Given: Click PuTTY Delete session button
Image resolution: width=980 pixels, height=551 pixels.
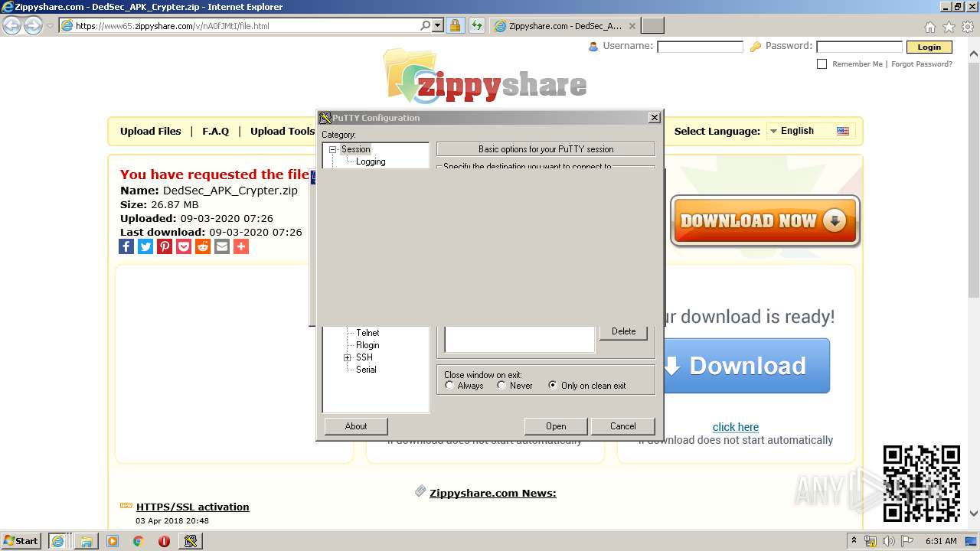Looking at the screenshot, I should [x=623, y=331].
